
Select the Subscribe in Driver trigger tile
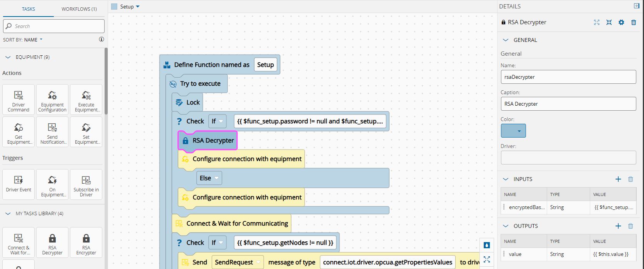[x=86, y=184]
